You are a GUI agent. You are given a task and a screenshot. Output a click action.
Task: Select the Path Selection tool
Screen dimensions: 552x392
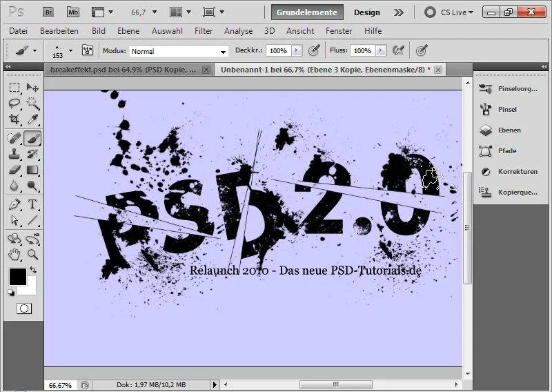14,220
